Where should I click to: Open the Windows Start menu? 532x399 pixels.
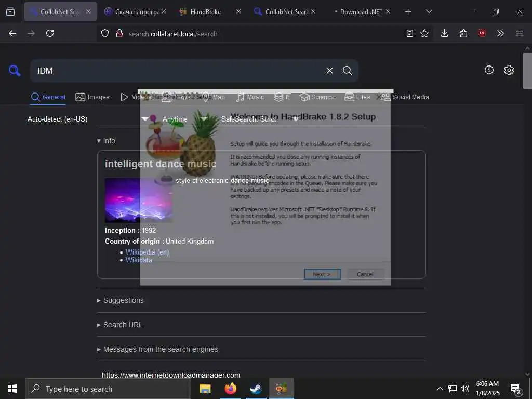pos(12,389)
